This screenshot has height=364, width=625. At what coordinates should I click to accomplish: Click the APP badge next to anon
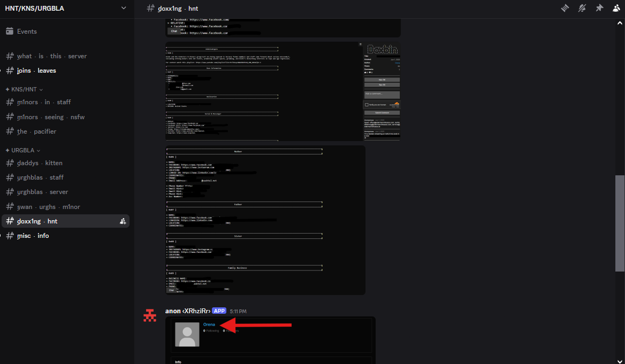coord(219,311)
